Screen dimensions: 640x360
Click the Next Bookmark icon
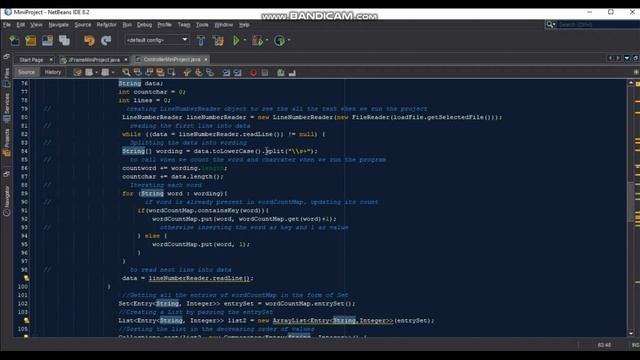tap(198, 73)
